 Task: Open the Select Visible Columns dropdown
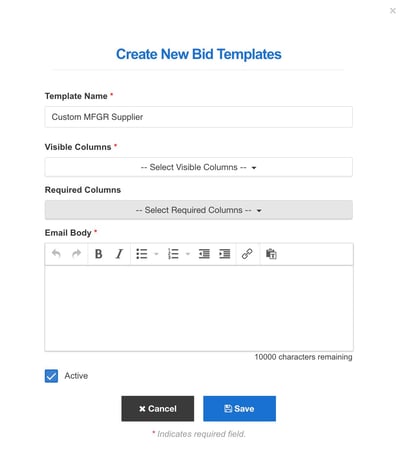[199, 167]
